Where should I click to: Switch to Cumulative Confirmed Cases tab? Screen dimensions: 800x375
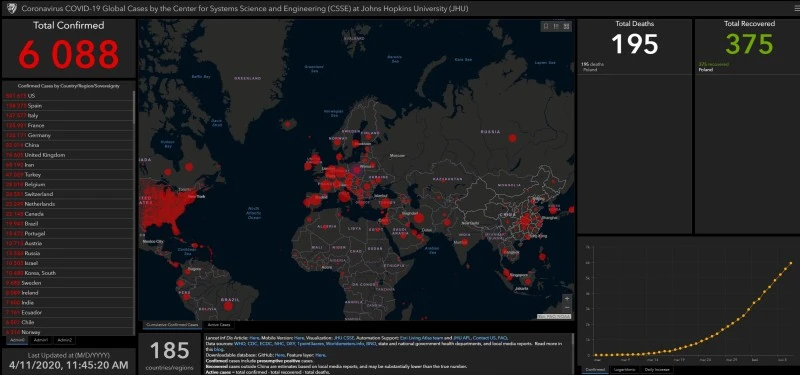171,325
